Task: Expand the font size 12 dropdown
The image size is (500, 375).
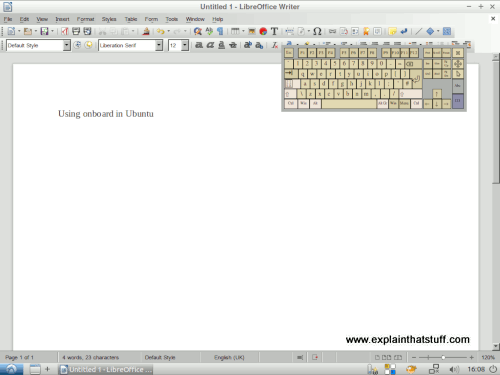Action: pos(185,45)
